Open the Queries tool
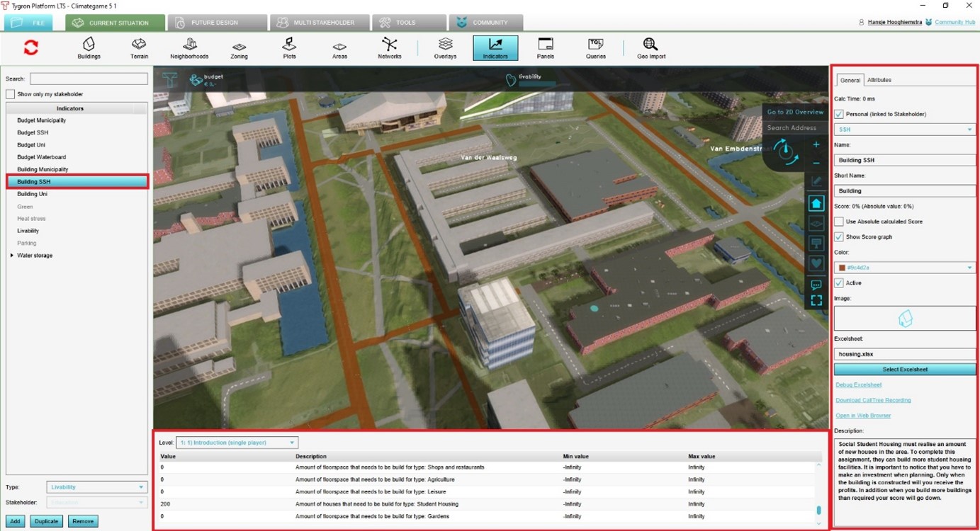 [595, 47]
